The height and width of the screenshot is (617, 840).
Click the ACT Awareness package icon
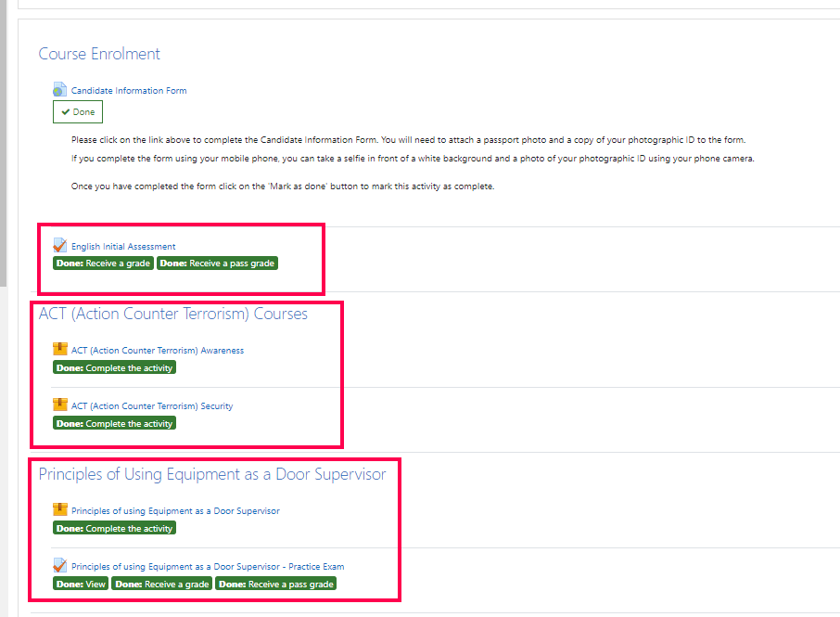(x=60, y=349)
